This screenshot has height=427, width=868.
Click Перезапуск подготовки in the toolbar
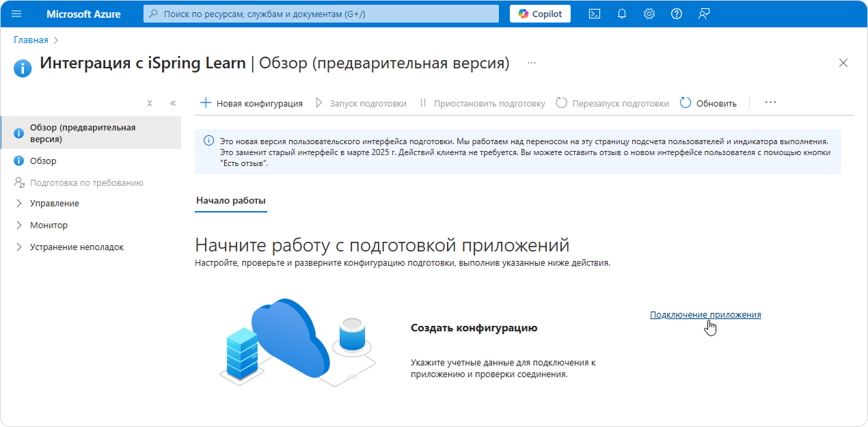(x=612, y=103)
